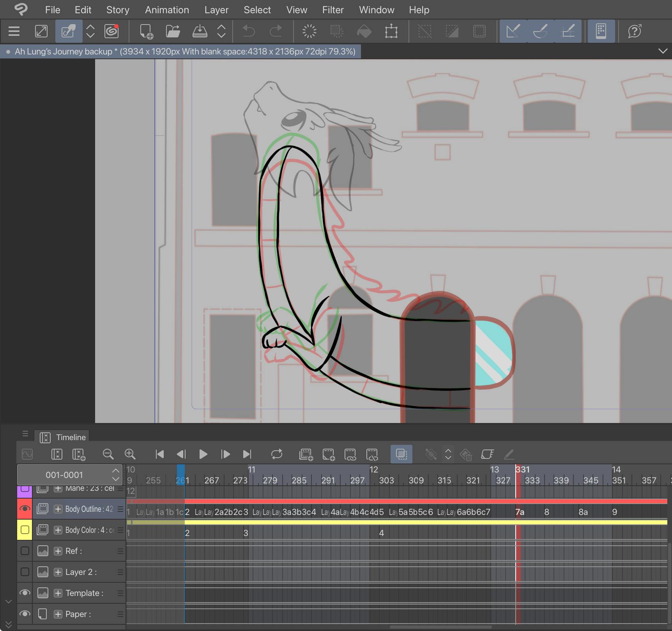
Task: Click the Undo arrow in the toolbar
Action: tap(248, 31)
